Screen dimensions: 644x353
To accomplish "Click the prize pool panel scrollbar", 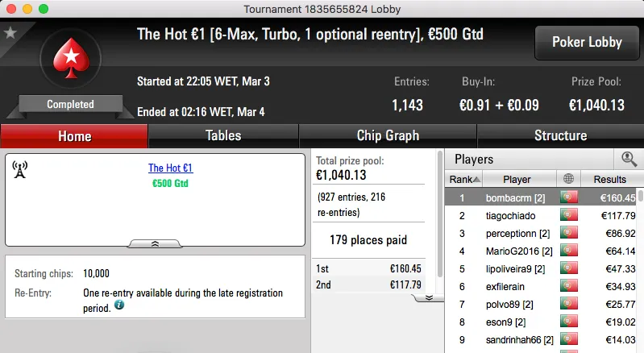I will 439,218.
